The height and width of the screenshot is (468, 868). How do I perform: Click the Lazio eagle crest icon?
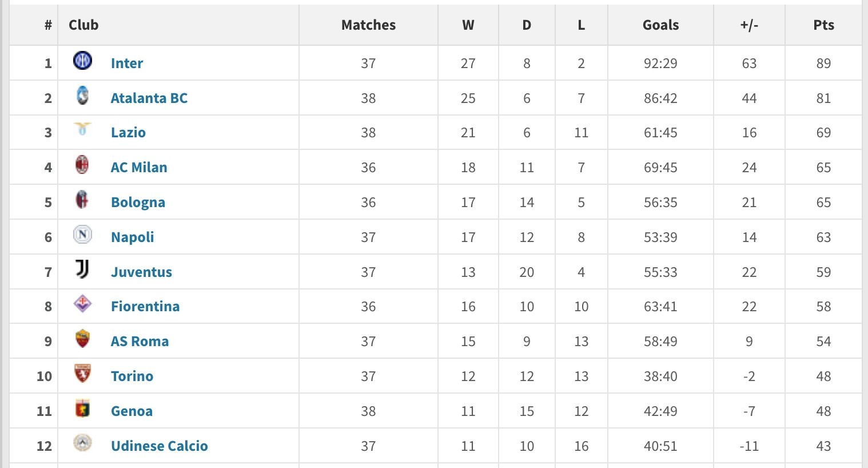[82, 129]
